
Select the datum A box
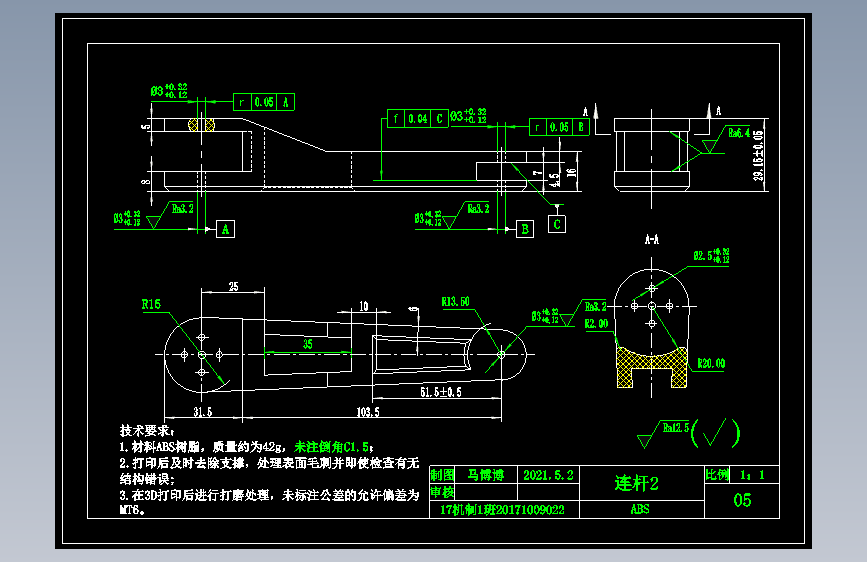click(x=225, y=229)
